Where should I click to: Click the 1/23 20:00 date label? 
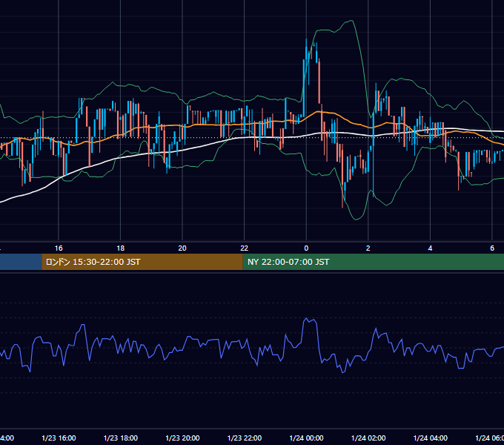(182, 438)
